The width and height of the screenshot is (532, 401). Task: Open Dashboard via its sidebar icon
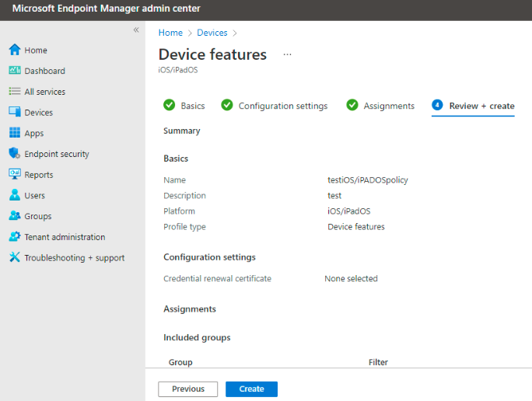pyautogui.click(x=15, y=71)
